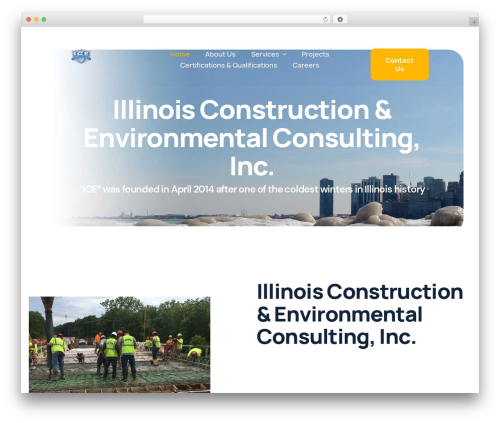Click the hero title Illinois Construction & Environmental Consulting
Screen dimensions: 500x423
tap(251, 138)
